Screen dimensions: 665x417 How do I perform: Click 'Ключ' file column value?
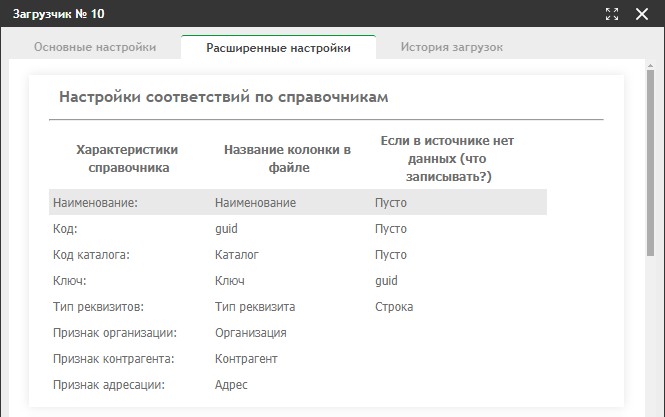pos(230,281)
